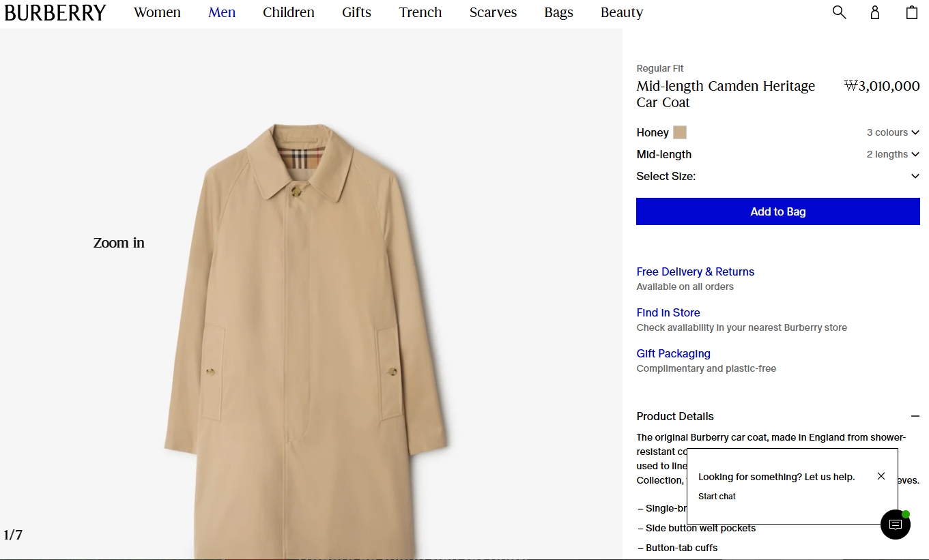Expand the 3 colours dropdown

coord(893,132)
